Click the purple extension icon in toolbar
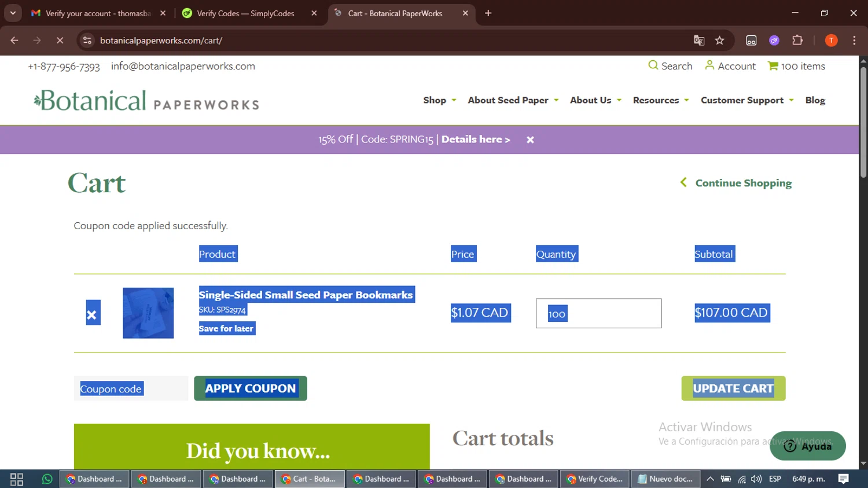Viewport: 868px width, 488px height. click(774, 41)
